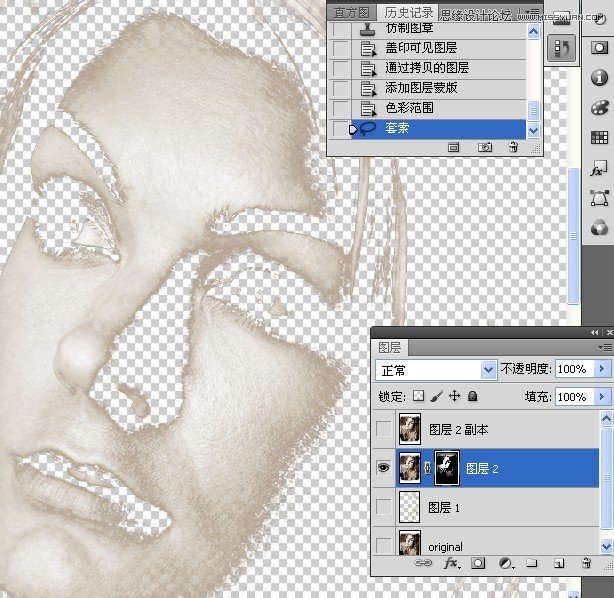Screen dimensions: 614x598
Task: Delete layer with trash icon
Action: click(586, 563)
